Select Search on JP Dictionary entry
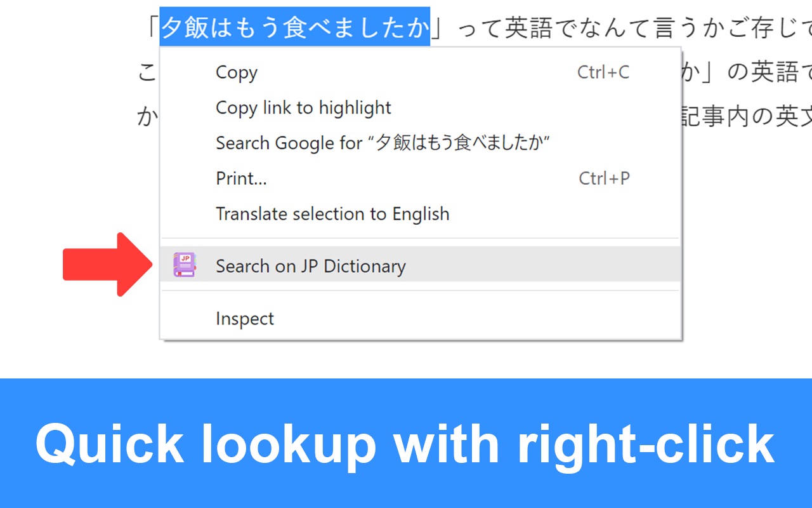The height and width of the screenshot is (508, 812). [420, 265]
